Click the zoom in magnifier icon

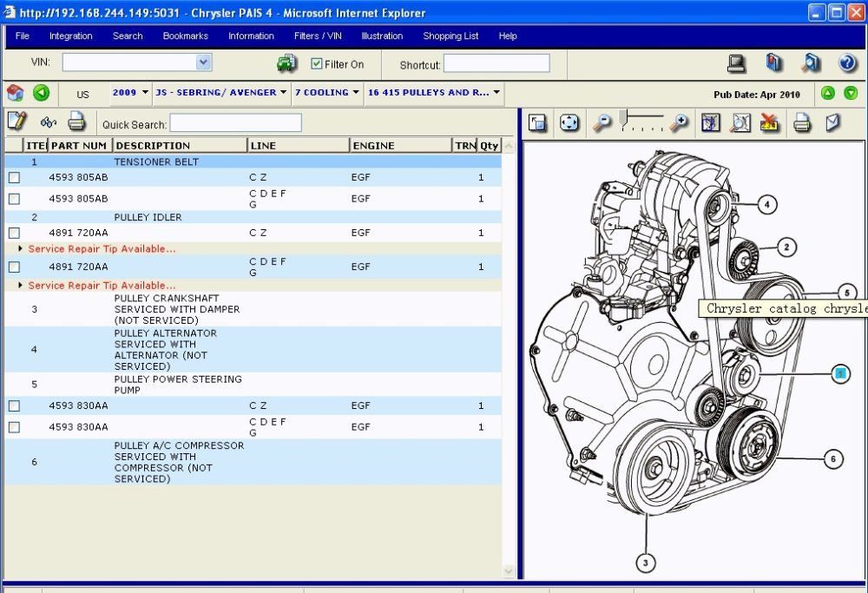coord(679,122)
